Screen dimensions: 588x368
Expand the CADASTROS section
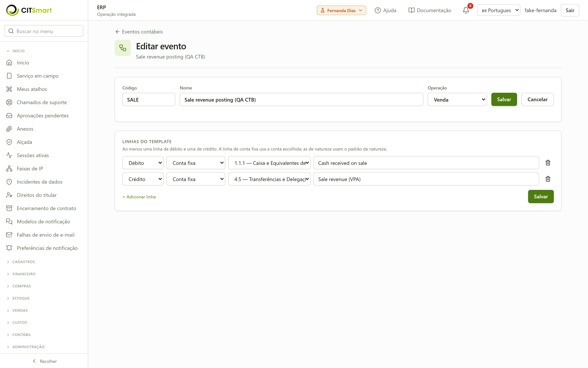point(21,262)
